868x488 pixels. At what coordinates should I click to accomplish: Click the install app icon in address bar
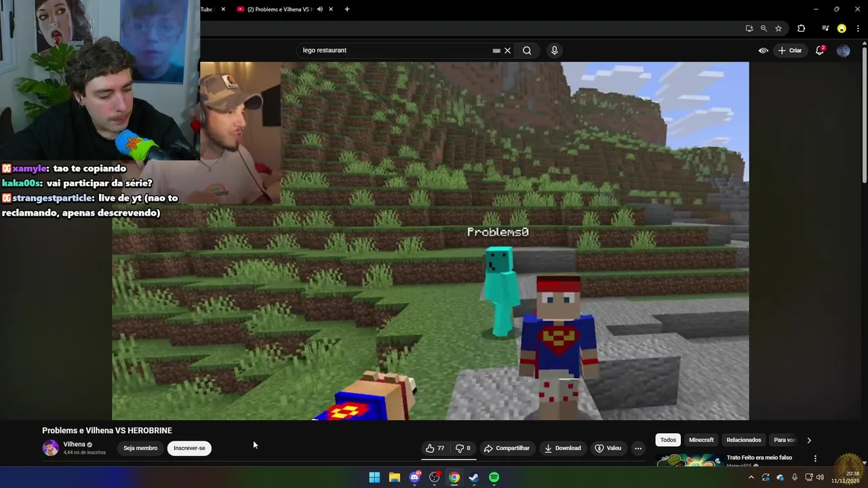749,28
